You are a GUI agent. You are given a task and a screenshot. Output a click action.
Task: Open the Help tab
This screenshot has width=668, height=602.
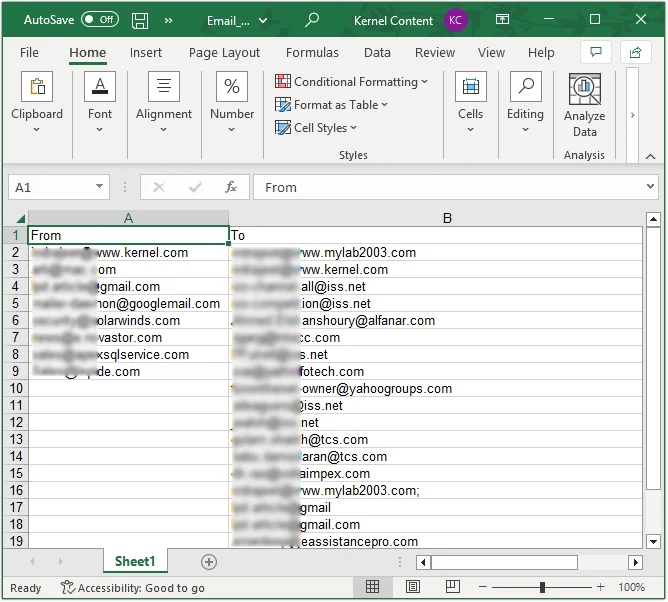(541, 52)
